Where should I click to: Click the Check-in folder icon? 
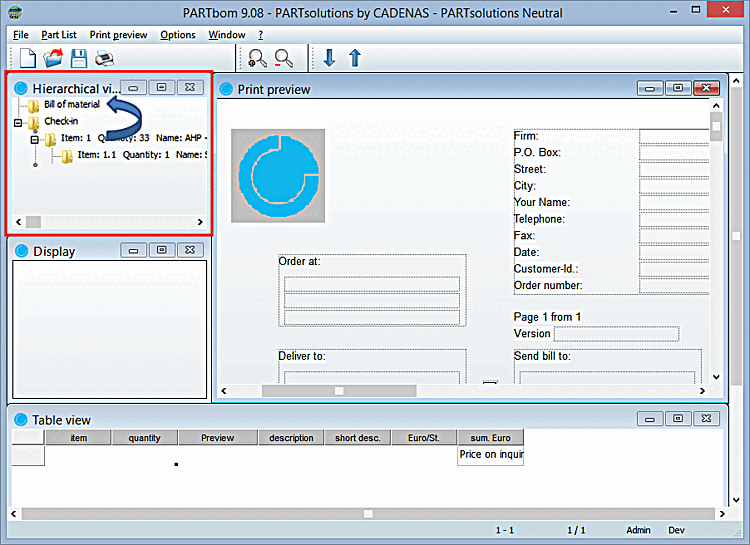point(33,122)
